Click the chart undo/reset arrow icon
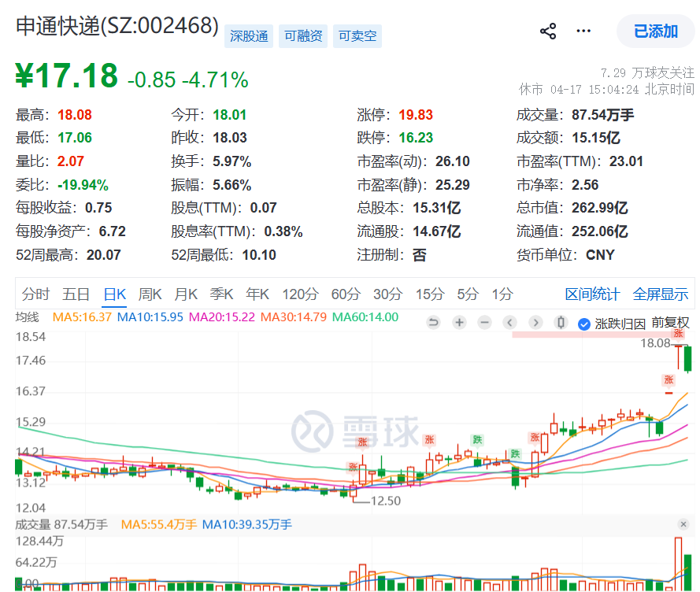Viewport: 700px width, 592px height. [434, 323]
